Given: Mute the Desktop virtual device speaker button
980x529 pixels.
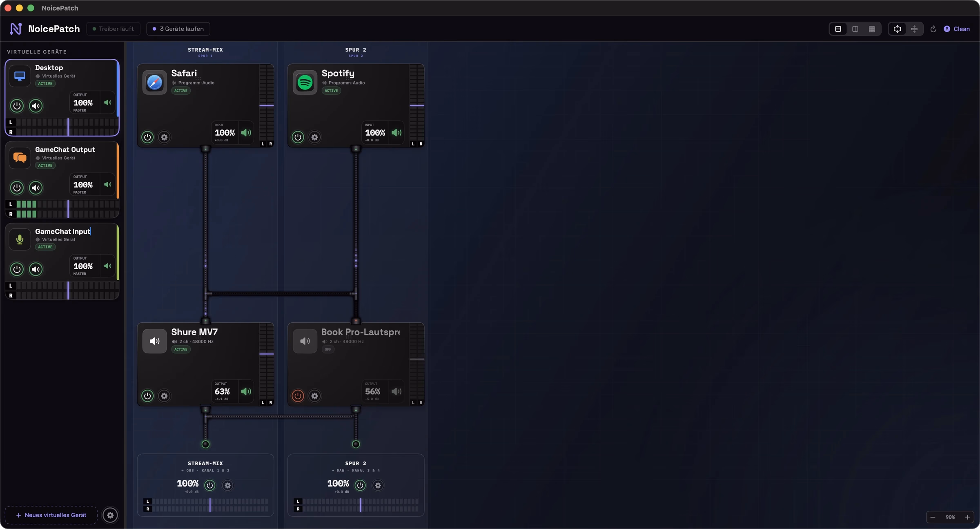Looking at the screenshot, I should [x=36, y=106].
